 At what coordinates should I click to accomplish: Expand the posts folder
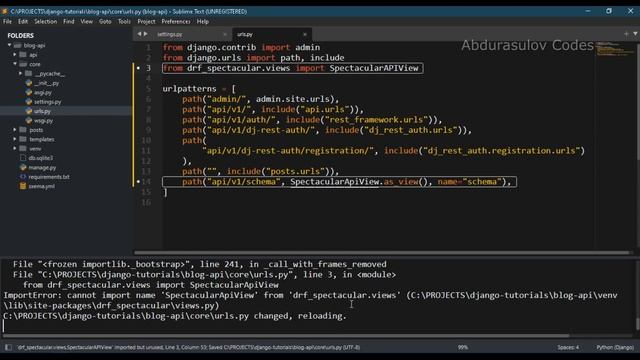(15, 130)
